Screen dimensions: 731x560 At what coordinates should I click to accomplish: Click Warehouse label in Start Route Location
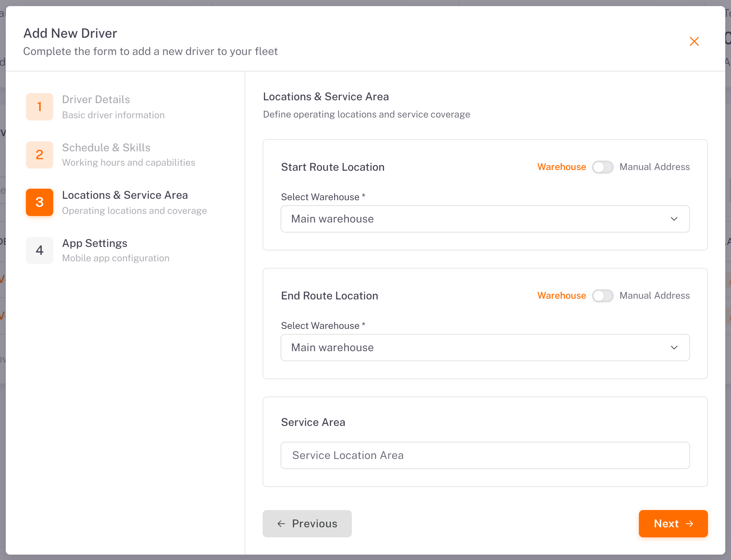[562, 167]
